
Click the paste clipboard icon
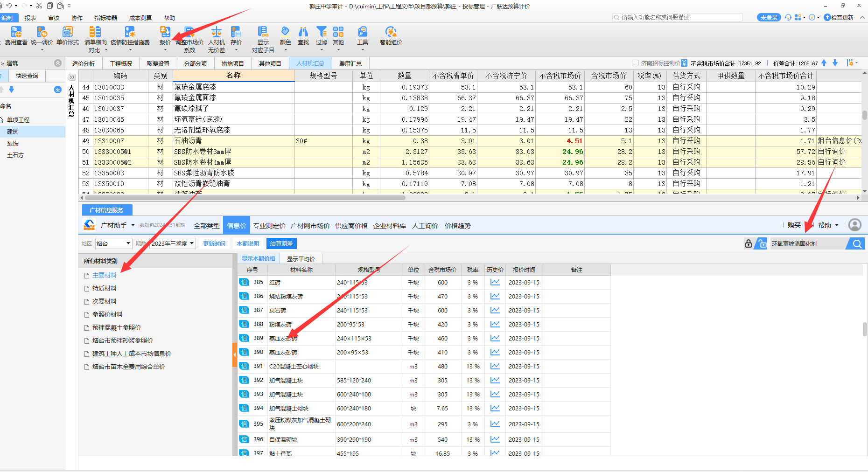click(60, 6)
